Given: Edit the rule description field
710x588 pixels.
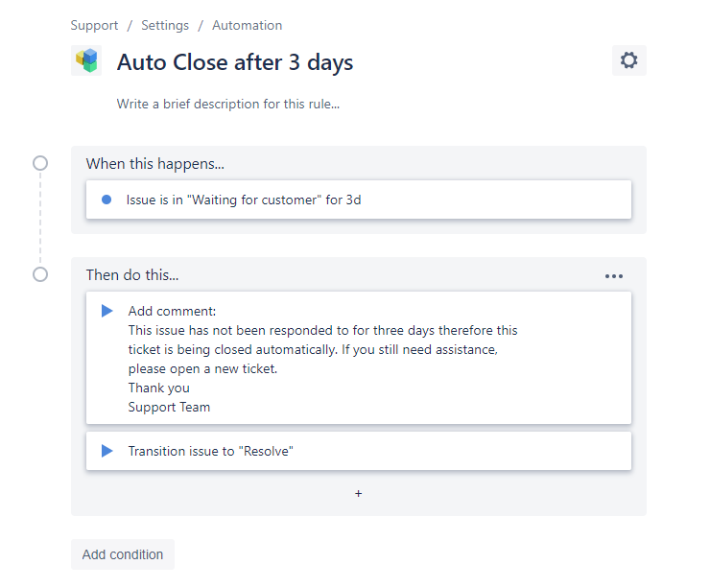Looking at the screenshot, I should (228, 105).
